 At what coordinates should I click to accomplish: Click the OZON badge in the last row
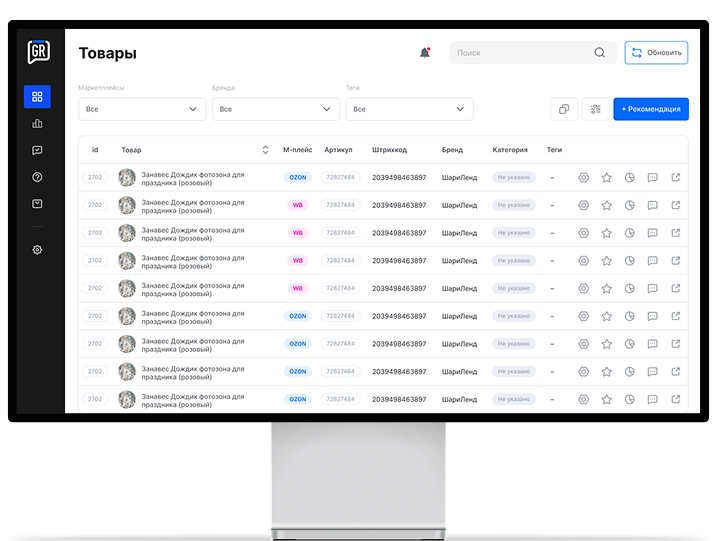click(298, 400)
